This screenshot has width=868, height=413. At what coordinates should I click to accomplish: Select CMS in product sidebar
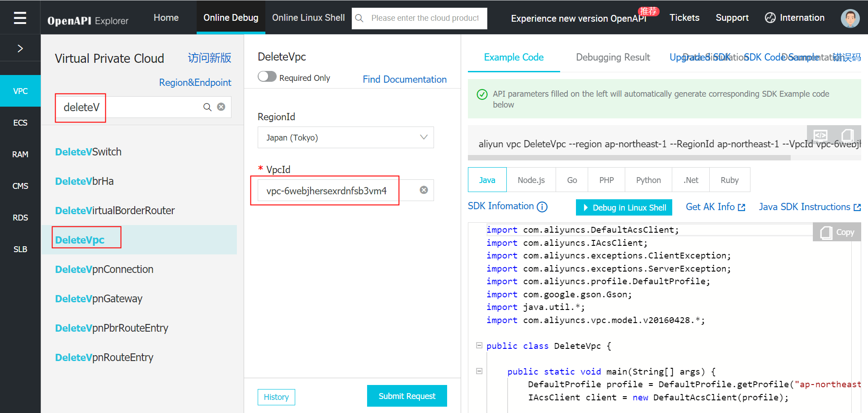click(x=20, y=186)
